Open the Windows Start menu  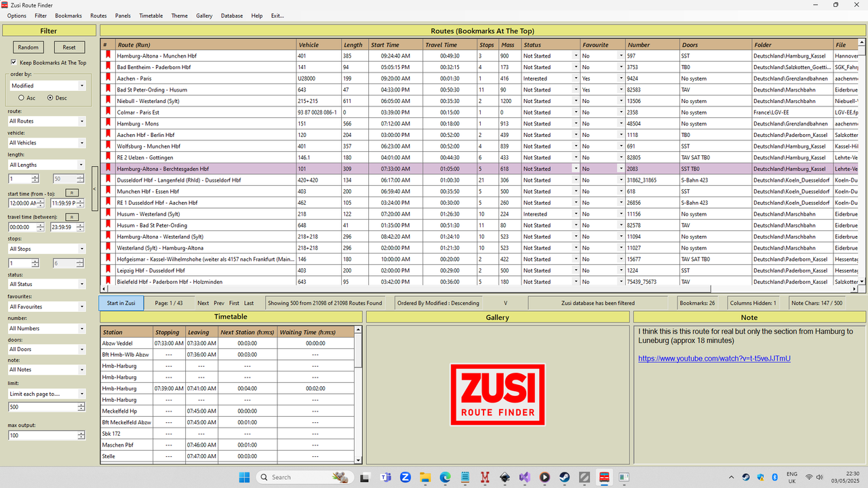pyautogui.click(x=244, y=477)
